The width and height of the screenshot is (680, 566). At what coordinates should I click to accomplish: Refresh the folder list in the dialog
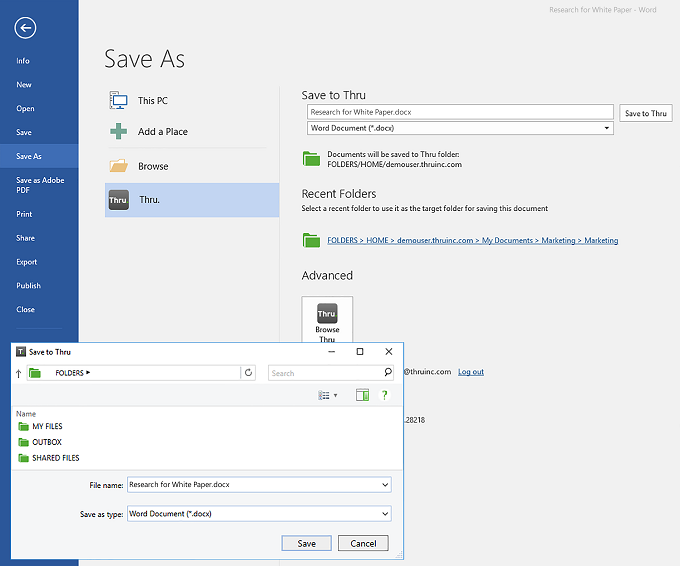[x=249, y=373]
